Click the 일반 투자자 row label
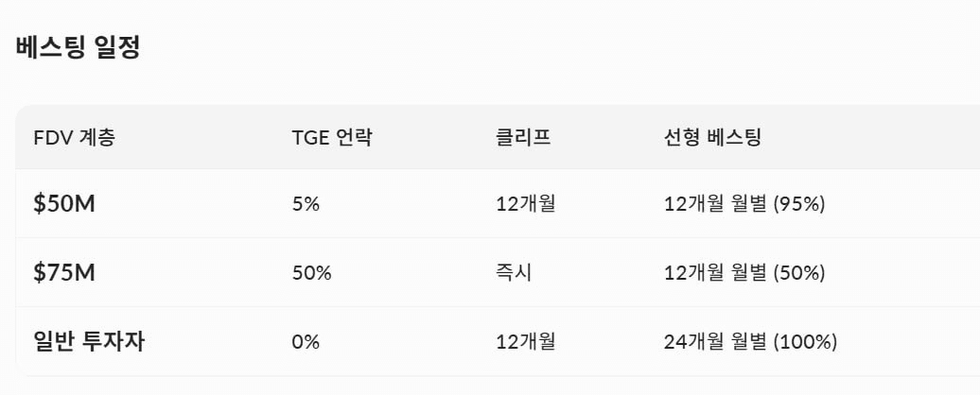 pos(89,341)
